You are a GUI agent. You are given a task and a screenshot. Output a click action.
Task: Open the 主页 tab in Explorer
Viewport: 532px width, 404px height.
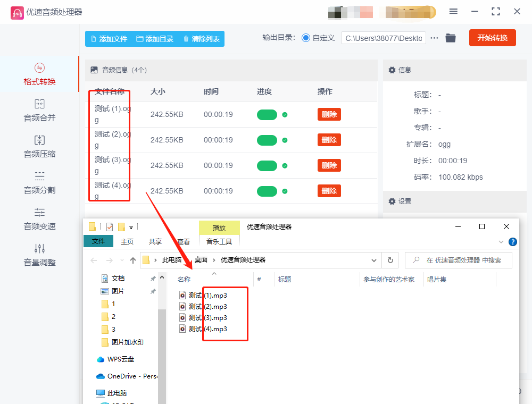coord(127,241)
